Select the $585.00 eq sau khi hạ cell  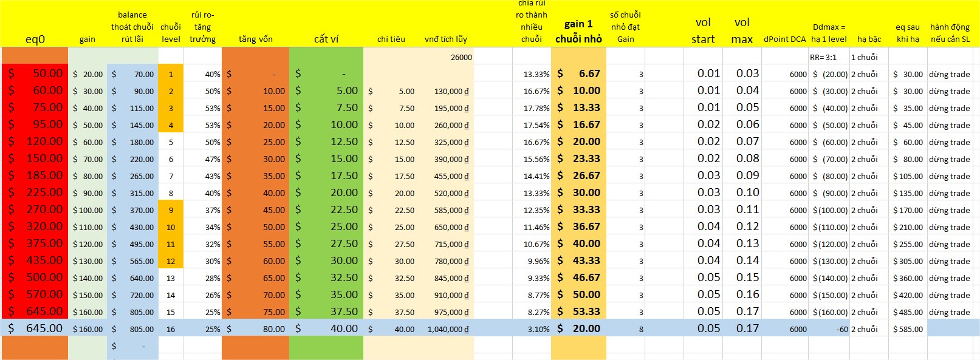[908, 329]
